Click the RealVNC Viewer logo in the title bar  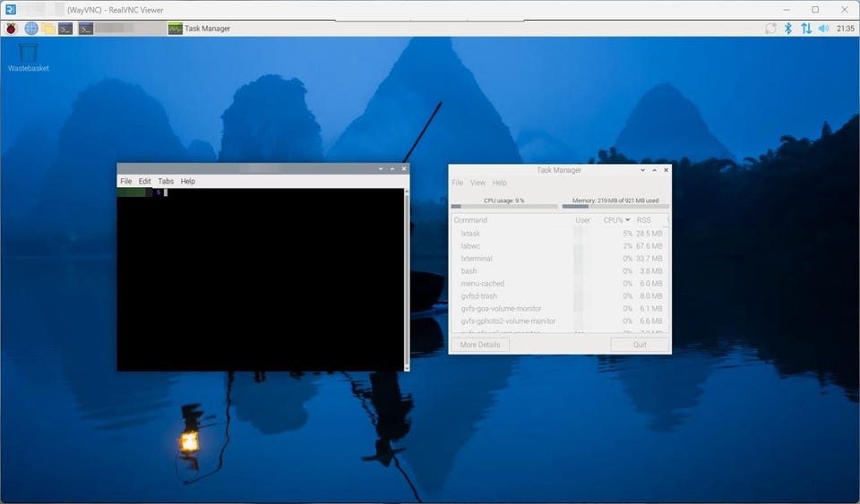point(11,9)
